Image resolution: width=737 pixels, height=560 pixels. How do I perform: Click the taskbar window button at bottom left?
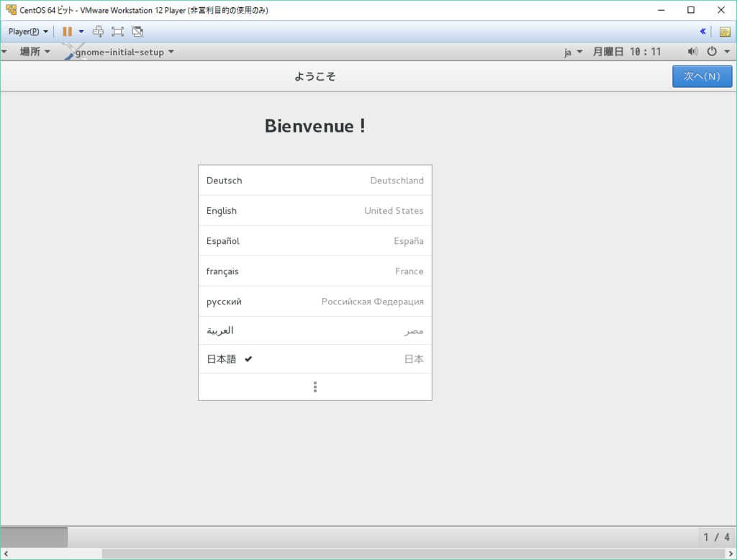point(34,537)
